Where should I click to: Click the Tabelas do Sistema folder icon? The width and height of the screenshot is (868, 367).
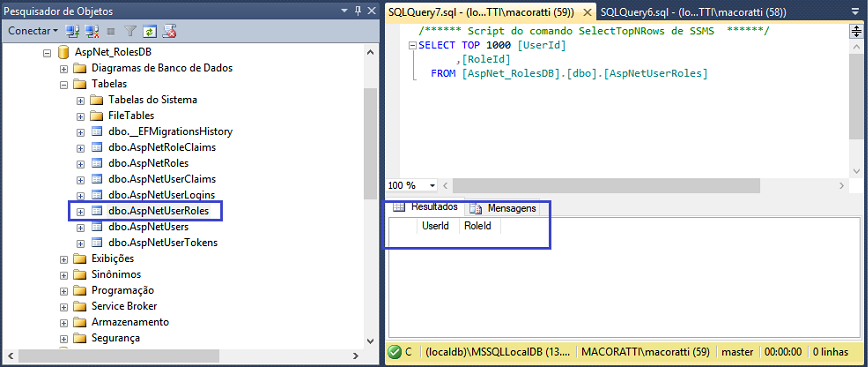click(x=97, y=100)
